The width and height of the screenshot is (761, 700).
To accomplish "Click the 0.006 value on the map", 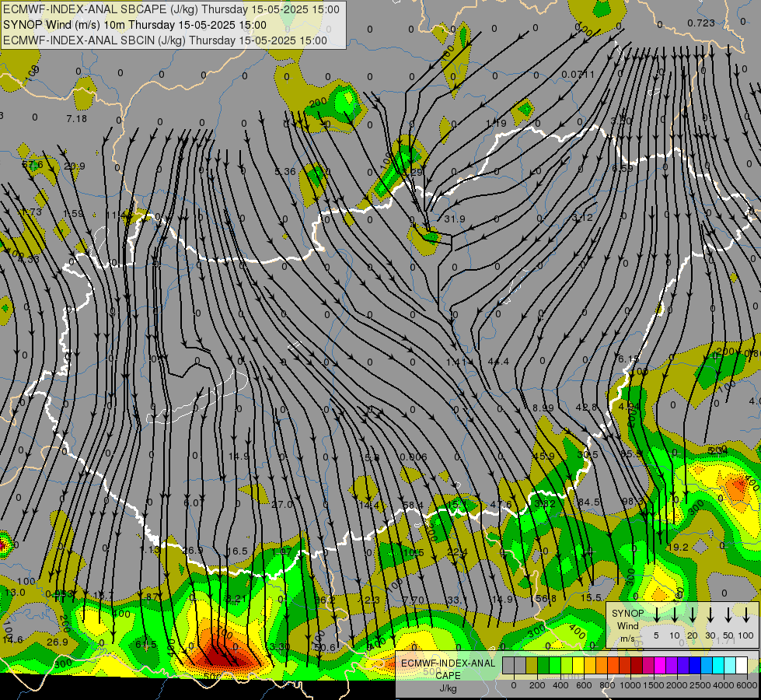I will point(414,457).
